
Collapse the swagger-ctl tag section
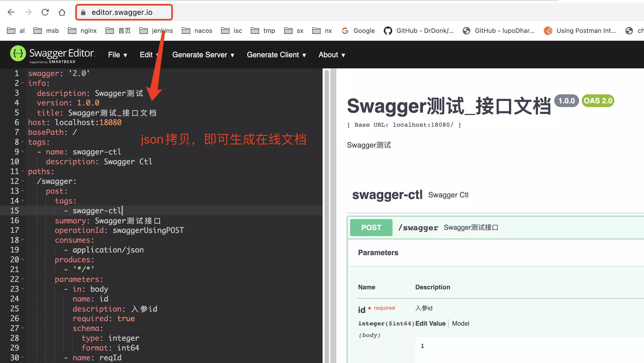pos(387,195)
